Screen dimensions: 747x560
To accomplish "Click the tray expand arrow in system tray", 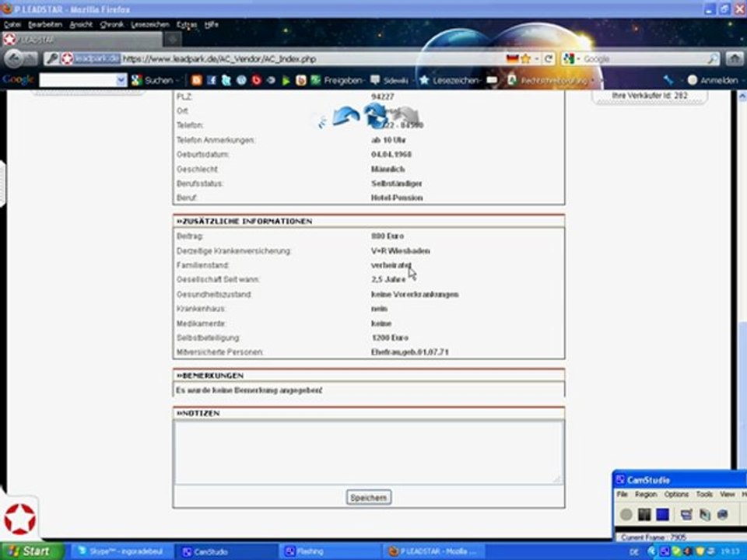I will (652, 551).
